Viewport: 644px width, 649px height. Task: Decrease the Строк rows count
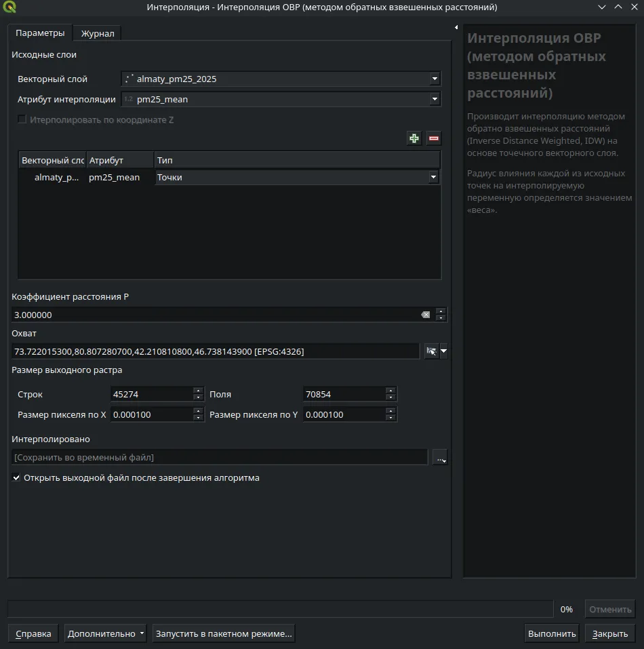(198, 397)
